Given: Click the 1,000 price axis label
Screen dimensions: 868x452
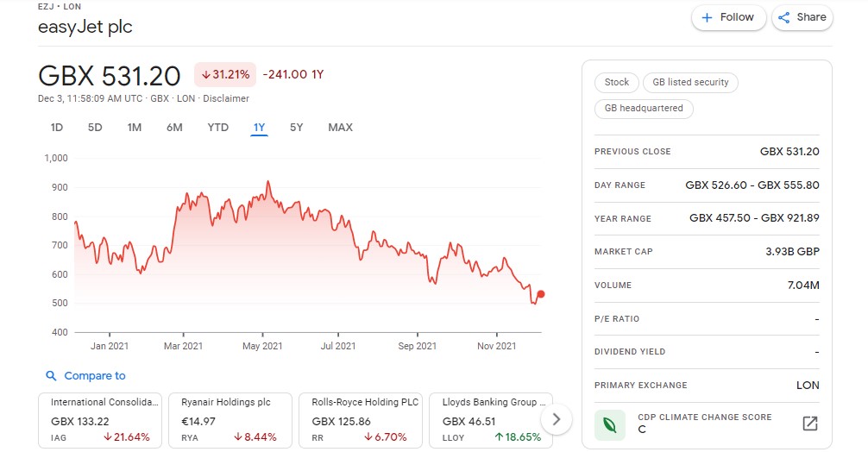Looking at the screenshot, I should (x=56, y=158).
